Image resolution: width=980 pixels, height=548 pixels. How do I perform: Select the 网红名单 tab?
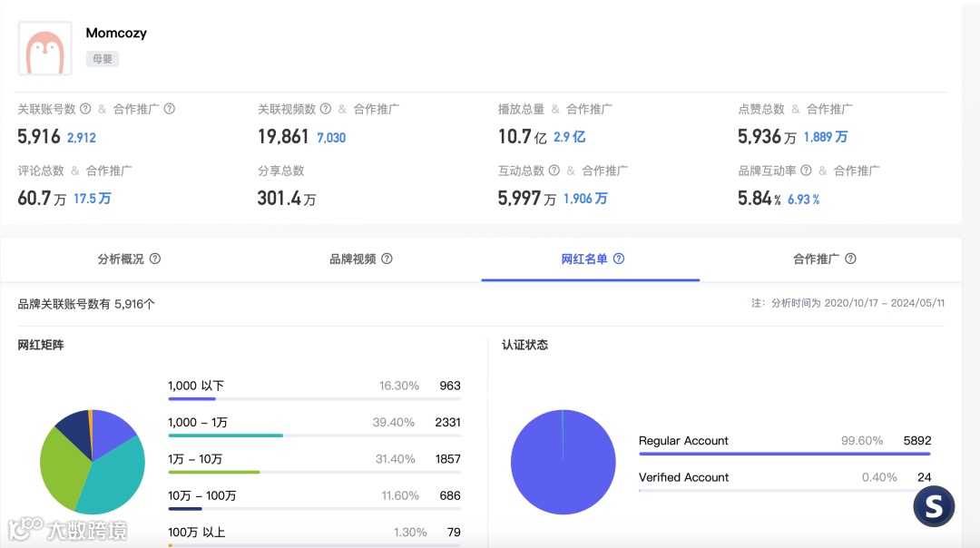(x=592, y=259)
